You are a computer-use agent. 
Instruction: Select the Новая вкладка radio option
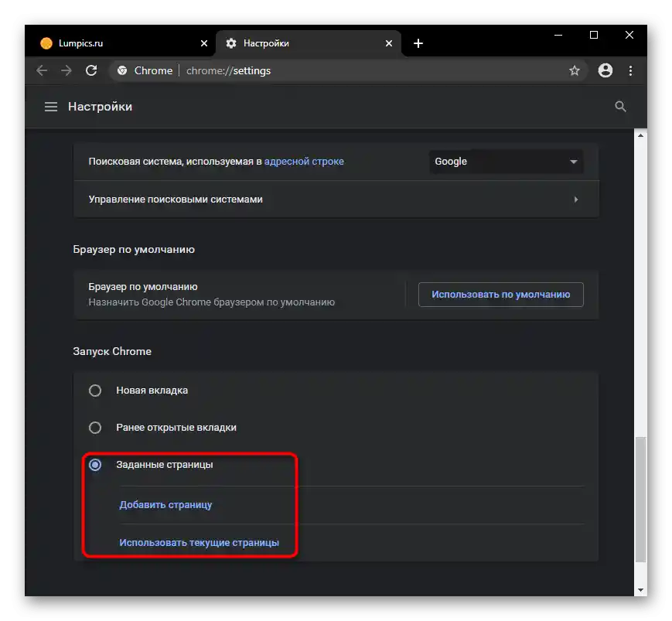[95, 391]
